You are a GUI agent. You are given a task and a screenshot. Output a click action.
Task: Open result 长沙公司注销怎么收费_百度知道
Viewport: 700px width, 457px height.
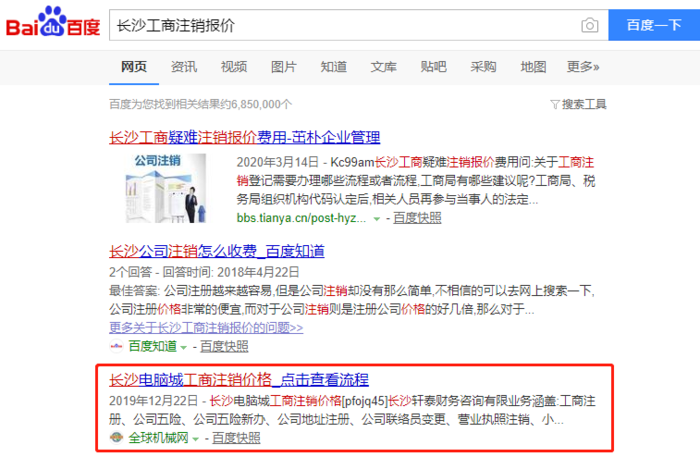217,251
